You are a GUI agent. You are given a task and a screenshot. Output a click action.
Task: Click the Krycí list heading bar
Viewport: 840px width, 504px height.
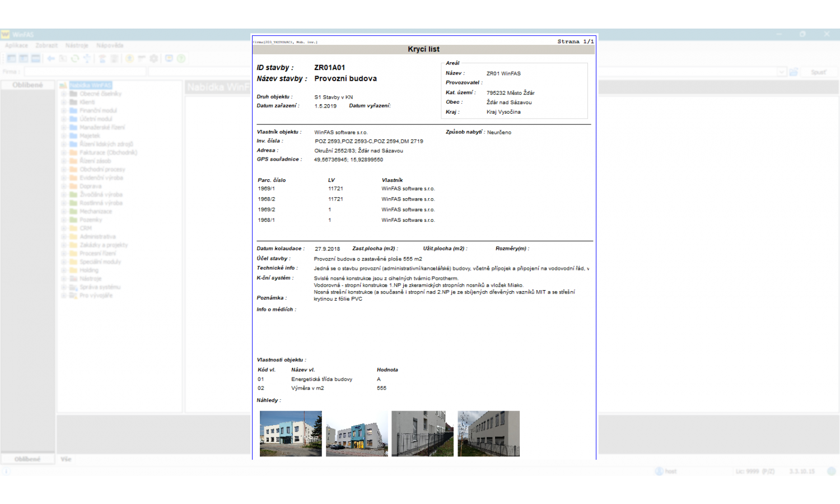point(424,49)
